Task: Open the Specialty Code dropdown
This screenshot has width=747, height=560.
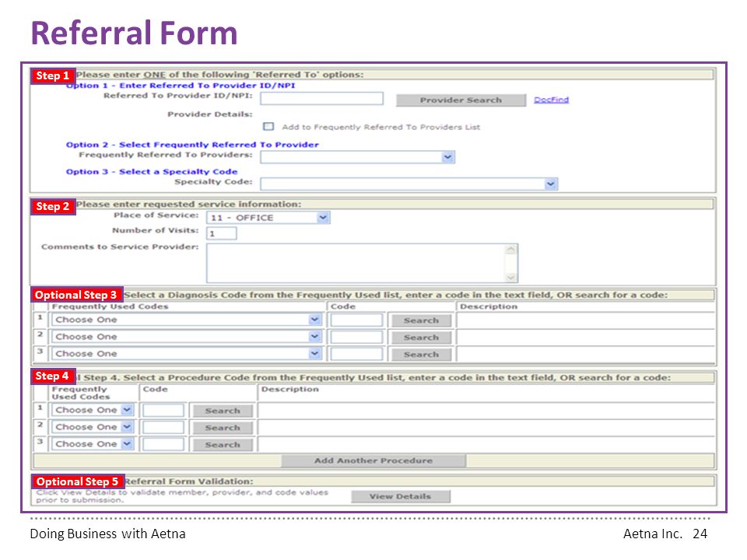Action: (x=409, y=184)
